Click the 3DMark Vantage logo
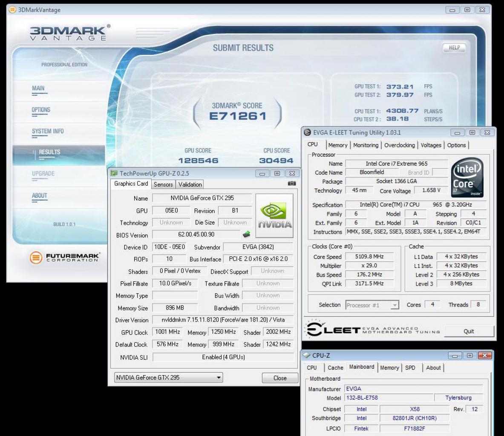 (70, 32)
